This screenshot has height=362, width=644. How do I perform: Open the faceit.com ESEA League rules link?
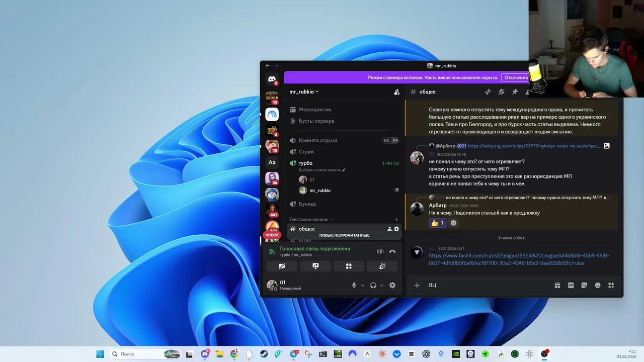click(x=519, y=259)
